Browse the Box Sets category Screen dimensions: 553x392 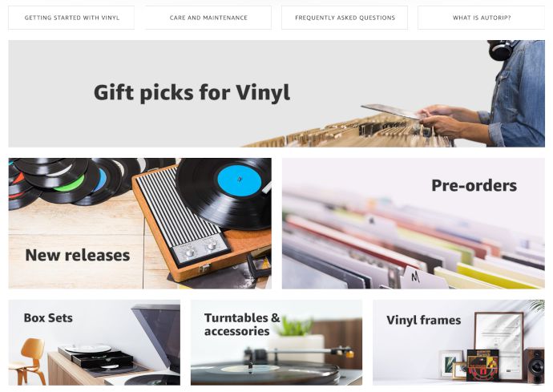point(94,342)
